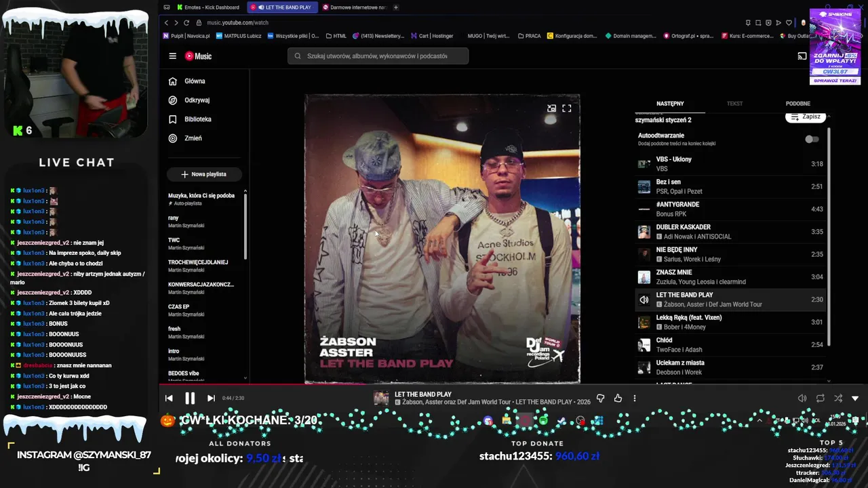Open Główna home in sidebar
This screenshot has width=868, height=488.
click(187, 81)
